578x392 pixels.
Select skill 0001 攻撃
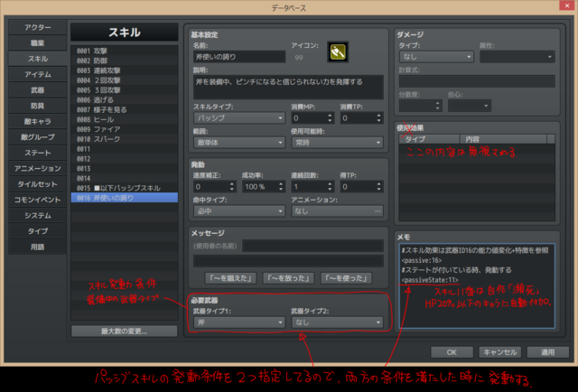pos(125,51)
